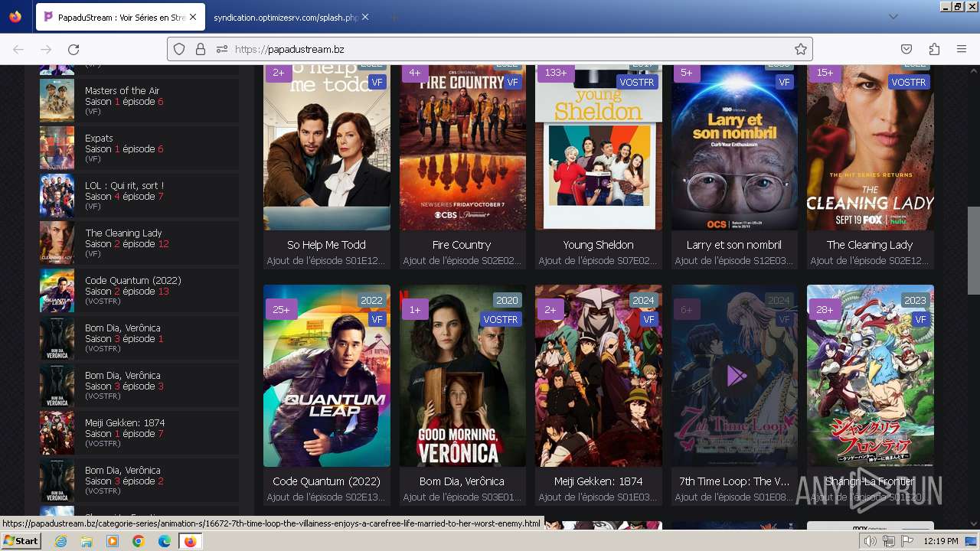Viewport: 980px width, 551px height.
Task: Bookmark this page with the star icon
Action: click(x=801, y=49)
